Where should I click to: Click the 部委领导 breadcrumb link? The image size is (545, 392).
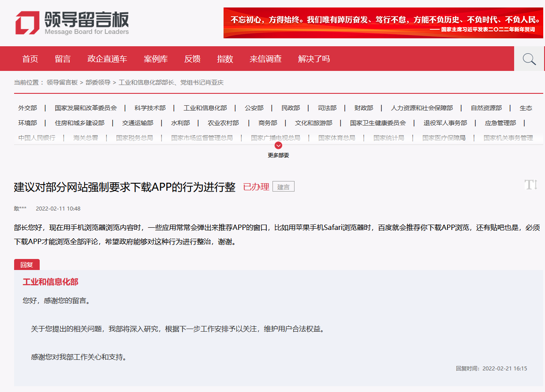pos(98,82)
